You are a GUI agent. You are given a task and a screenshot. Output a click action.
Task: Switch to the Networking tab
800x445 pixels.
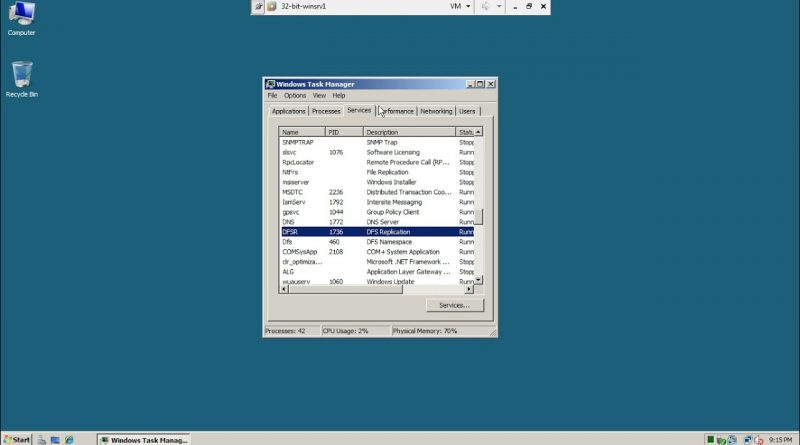[436, 111]
